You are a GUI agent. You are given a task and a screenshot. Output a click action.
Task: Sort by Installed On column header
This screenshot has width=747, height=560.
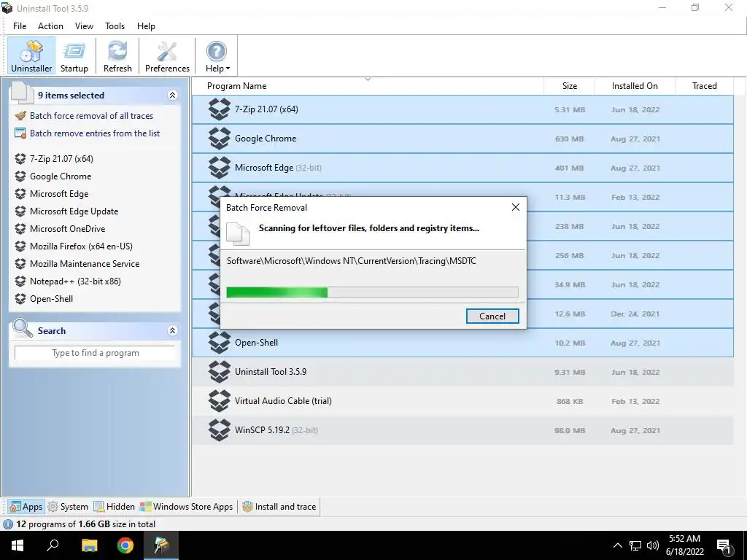[635, 86]
